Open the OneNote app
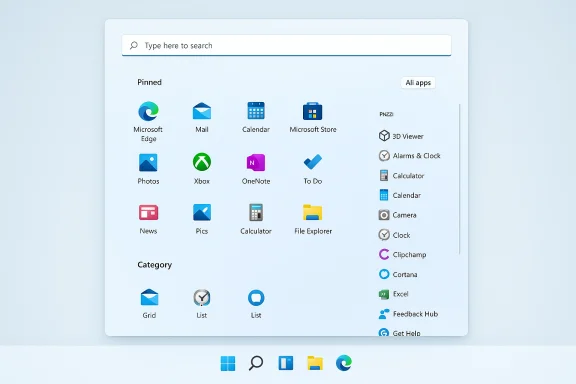The width and height of the screenshot is (576, 384). pyautogui.click(x=256, y=169)
